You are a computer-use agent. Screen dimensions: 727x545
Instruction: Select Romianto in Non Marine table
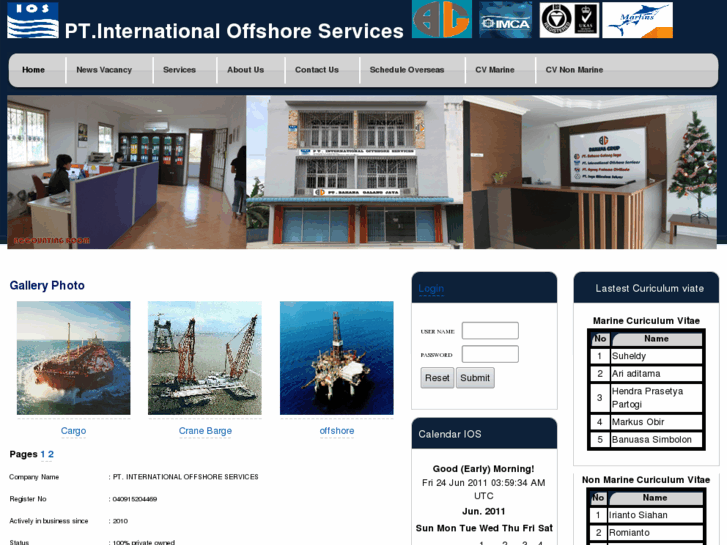[x=629, y=533]
